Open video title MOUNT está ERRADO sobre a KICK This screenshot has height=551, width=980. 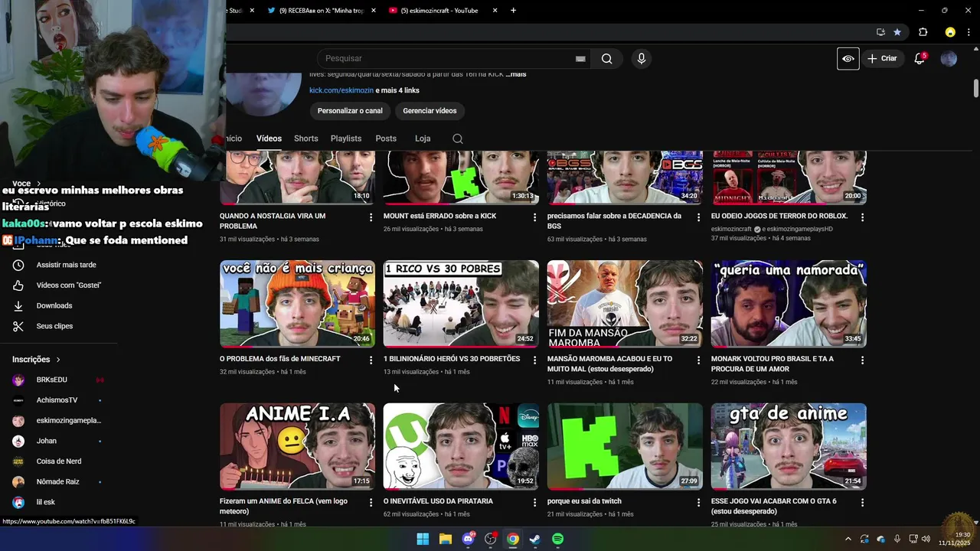point(439,216)
